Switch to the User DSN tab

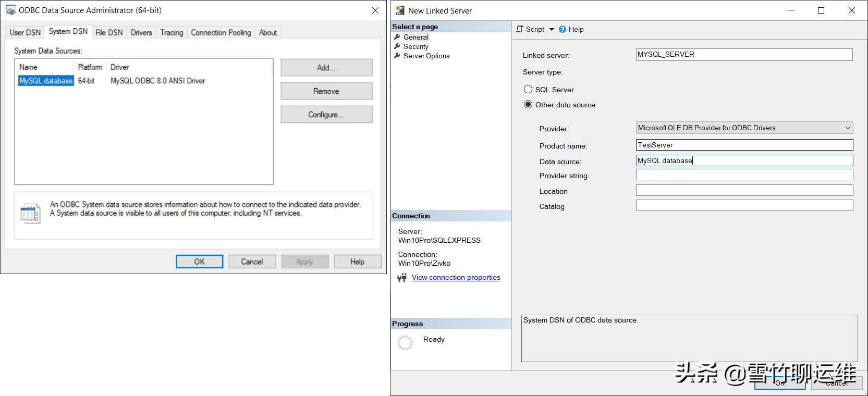(x=25, y=32)
